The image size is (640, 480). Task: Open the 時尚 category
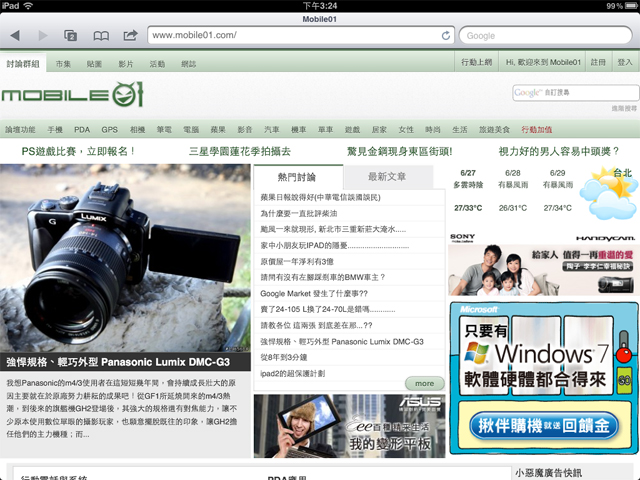pyautogui.click(x=433, y=130)
